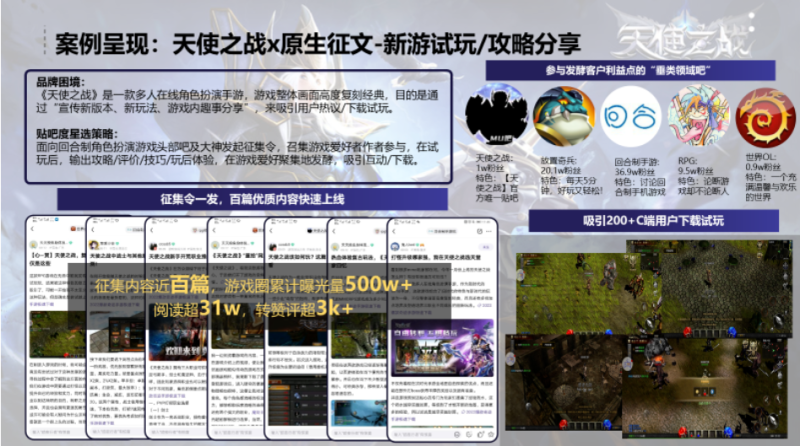Open blue creature image in sixth phone
800x446 pixels.
coord(358,413)
